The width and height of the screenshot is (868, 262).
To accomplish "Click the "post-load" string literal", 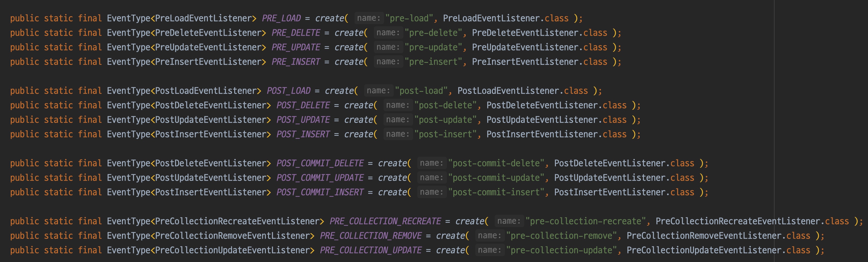I will coord(422,90).
